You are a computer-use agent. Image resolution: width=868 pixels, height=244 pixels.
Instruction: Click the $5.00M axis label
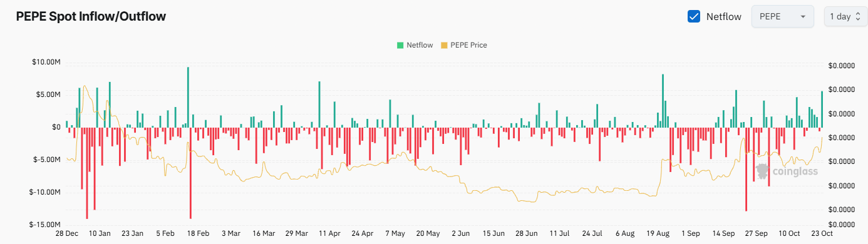point(48,94)
